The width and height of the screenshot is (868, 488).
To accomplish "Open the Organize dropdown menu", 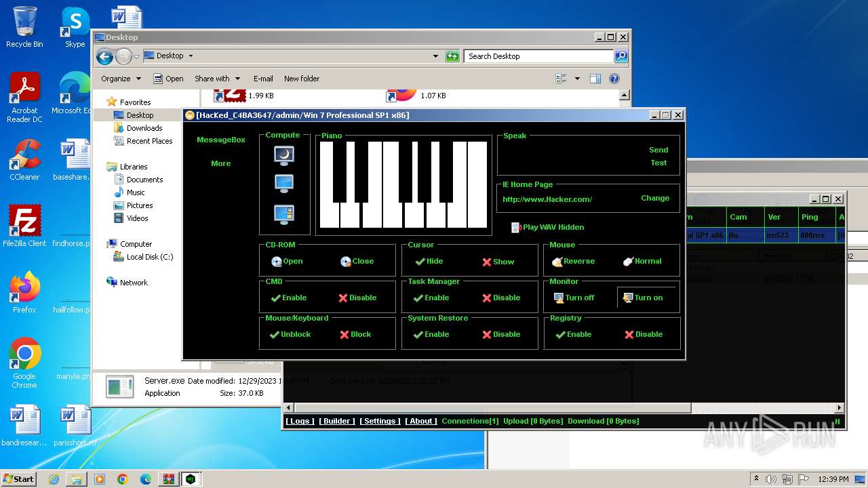I will click(x=121, y=79).
